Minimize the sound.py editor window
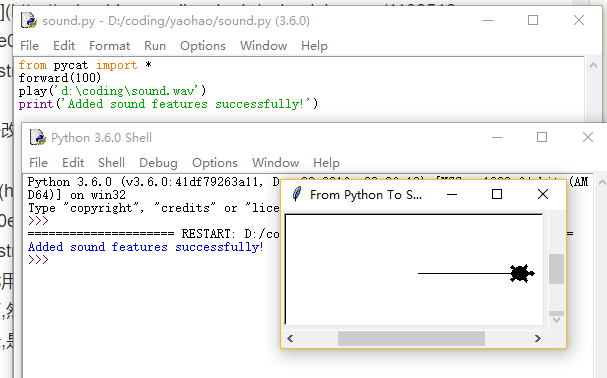607x378 pixels. click(488, 20)
